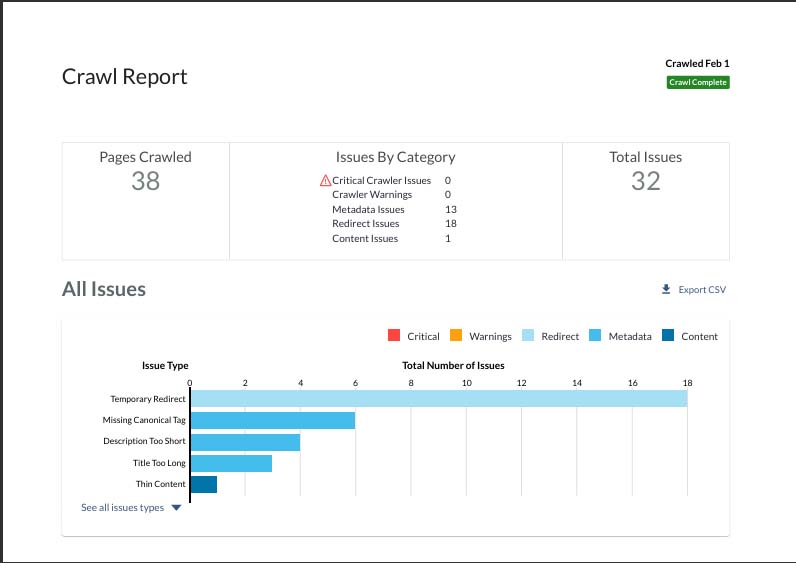The width and height of the screenshot is (796, 563).
Task: Click the Total Issues card title
Action: click(646, 157)
